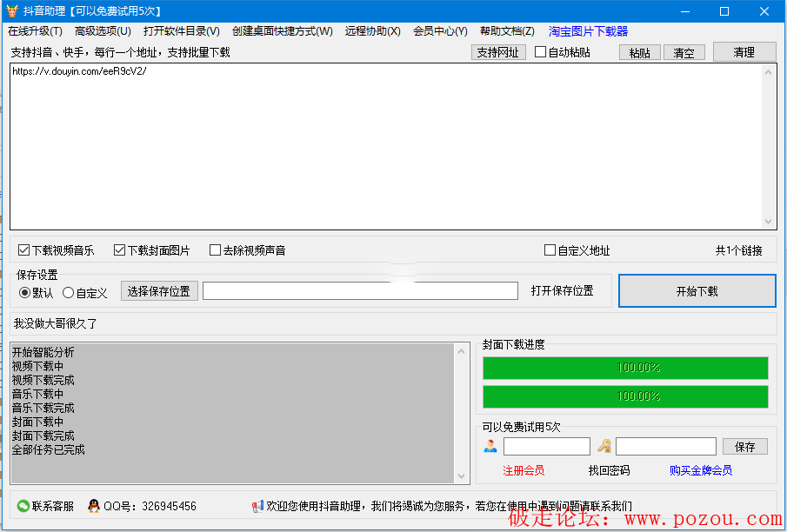Click the 注册会员 link
Screen dimensions: 787x532
(524, 470)
